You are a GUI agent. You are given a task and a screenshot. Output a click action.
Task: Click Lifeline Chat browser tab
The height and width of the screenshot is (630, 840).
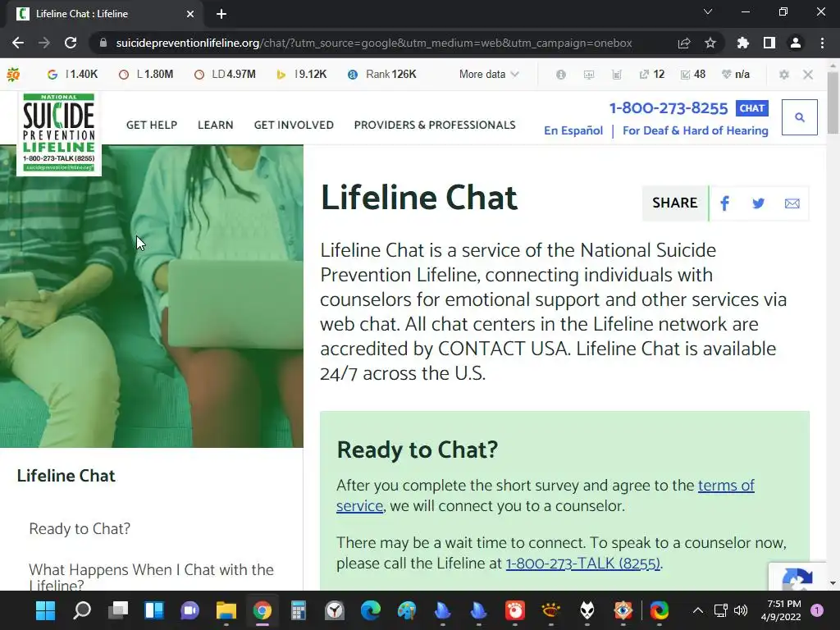(104, 14)
